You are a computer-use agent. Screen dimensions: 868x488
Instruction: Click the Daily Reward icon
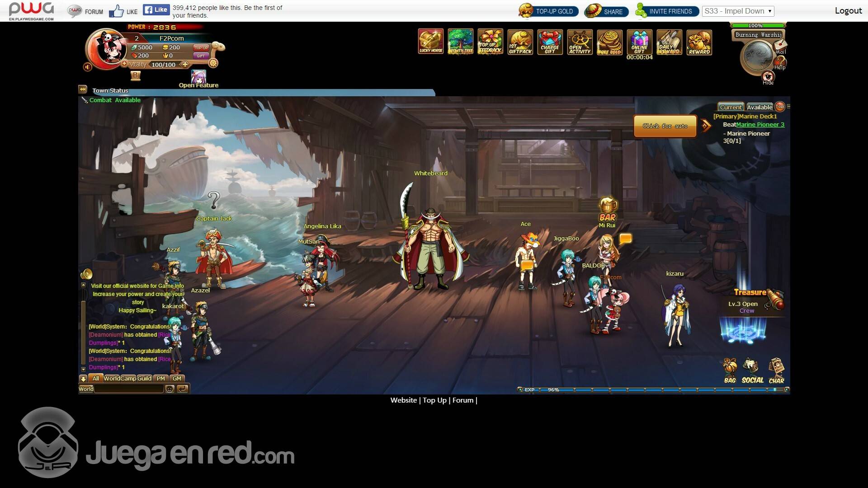[x=669, y=42]
